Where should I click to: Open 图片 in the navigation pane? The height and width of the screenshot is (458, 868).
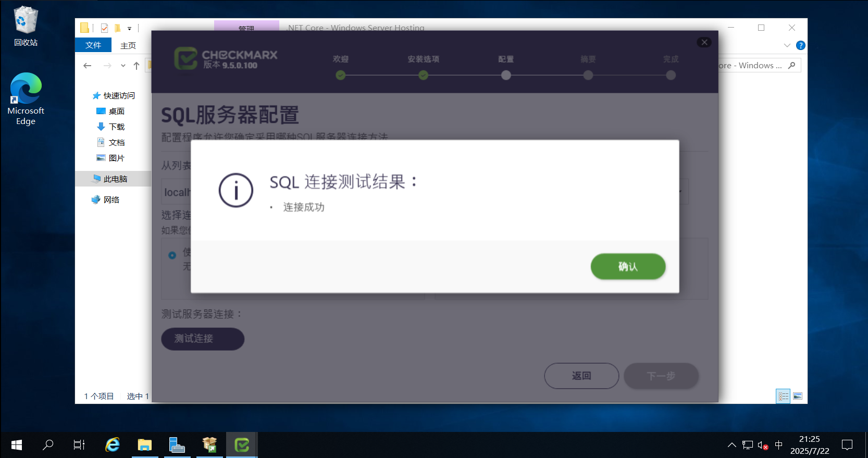pos(111,158)
